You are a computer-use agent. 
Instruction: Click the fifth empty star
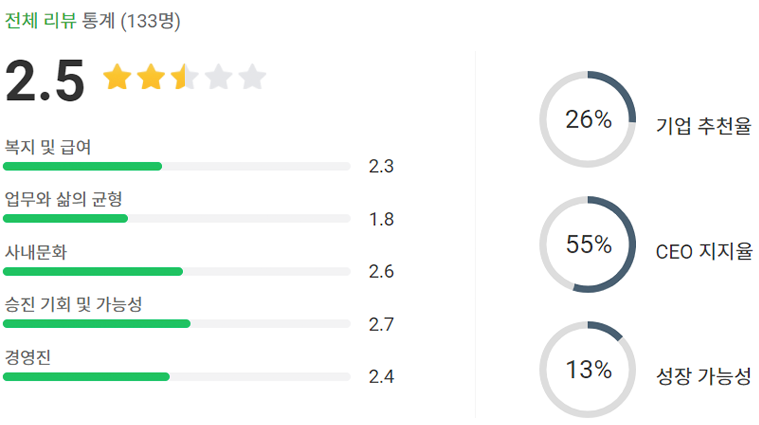pos(253,77)
